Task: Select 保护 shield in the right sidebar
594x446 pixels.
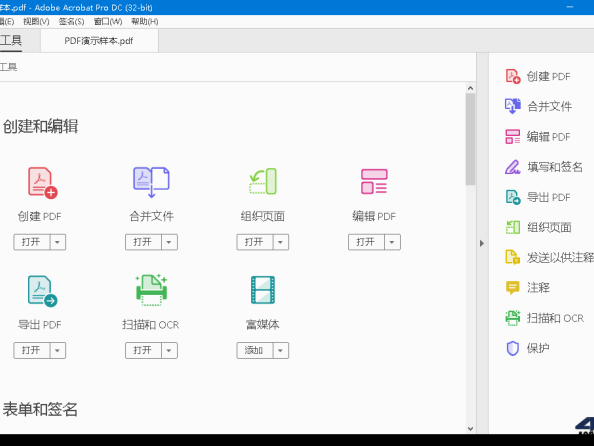Action: 527,348
